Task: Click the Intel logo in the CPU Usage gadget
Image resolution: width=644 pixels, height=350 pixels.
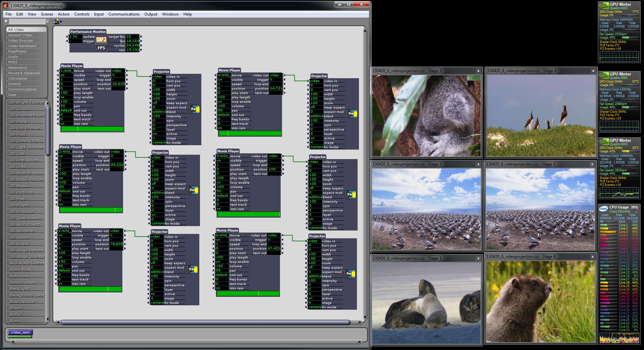Action: click(603, 209)
